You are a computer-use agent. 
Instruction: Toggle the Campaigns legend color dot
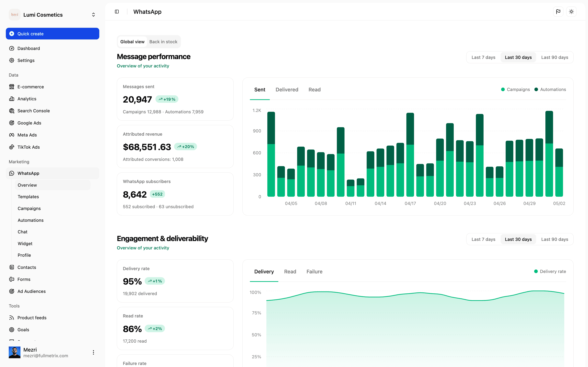(503, 90)
